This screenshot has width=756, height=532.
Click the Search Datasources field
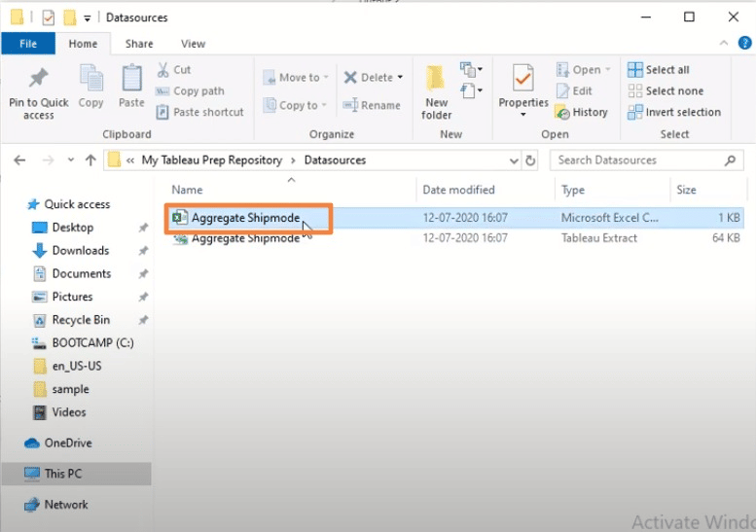pyautogui.click(x=647, y=160)
